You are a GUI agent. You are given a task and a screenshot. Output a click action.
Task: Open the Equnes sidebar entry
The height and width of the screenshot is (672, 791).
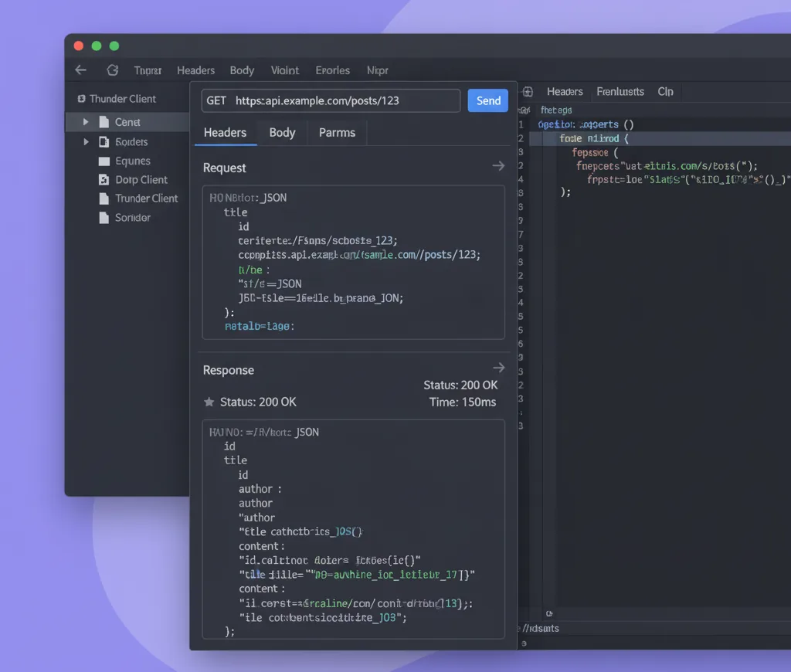coord(133,161)
